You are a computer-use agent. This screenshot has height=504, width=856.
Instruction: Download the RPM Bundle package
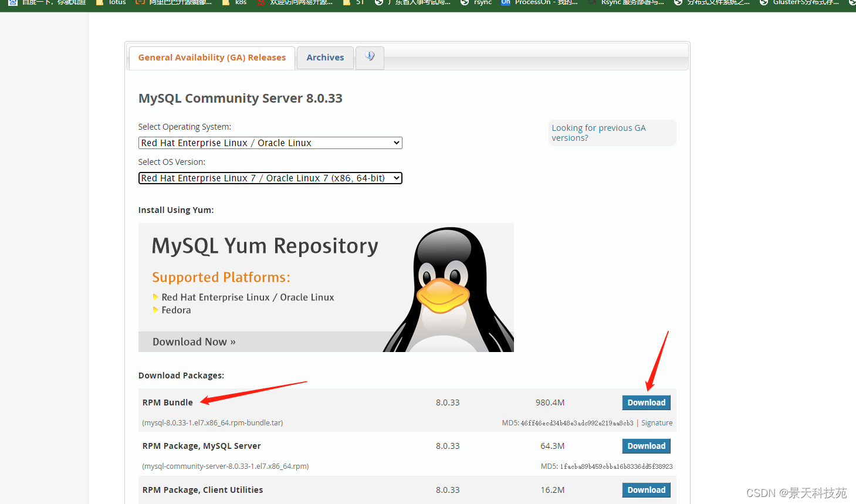646,402
